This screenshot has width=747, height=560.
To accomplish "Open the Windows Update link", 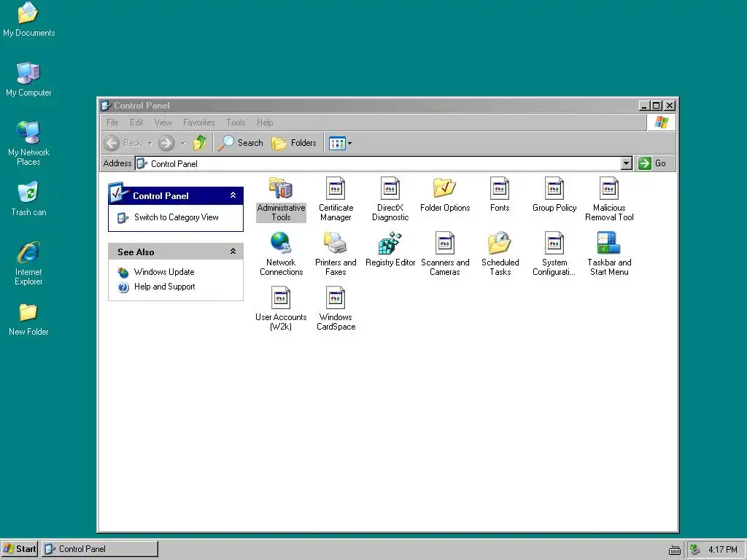I will tap(164, 272).
